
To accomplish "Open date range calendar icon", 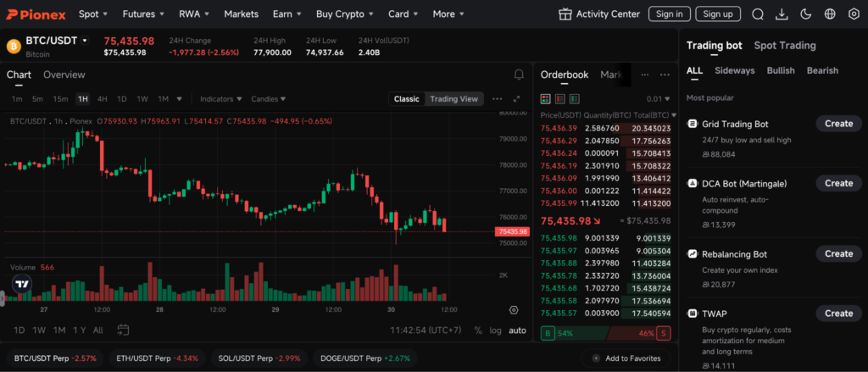I will click(x=123, y=330).
